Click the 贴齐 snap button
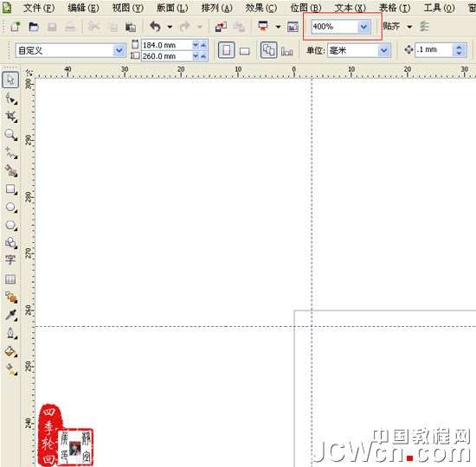 pos(391,27)
